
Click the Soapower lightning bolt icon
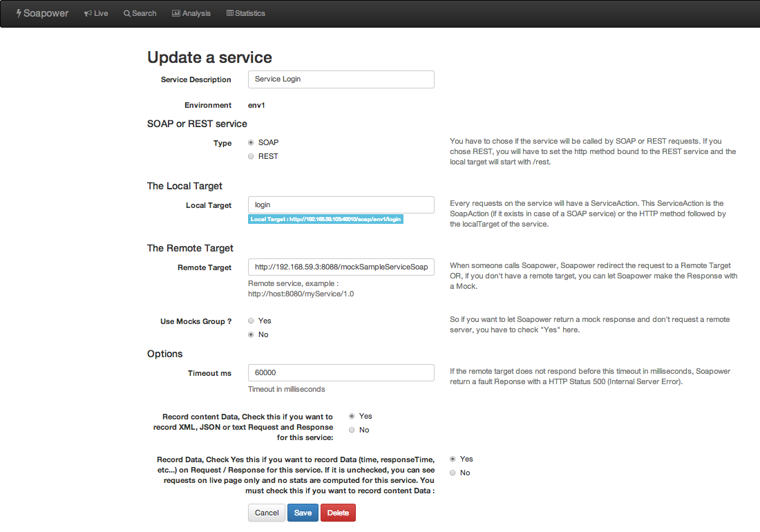click(19, 14)
